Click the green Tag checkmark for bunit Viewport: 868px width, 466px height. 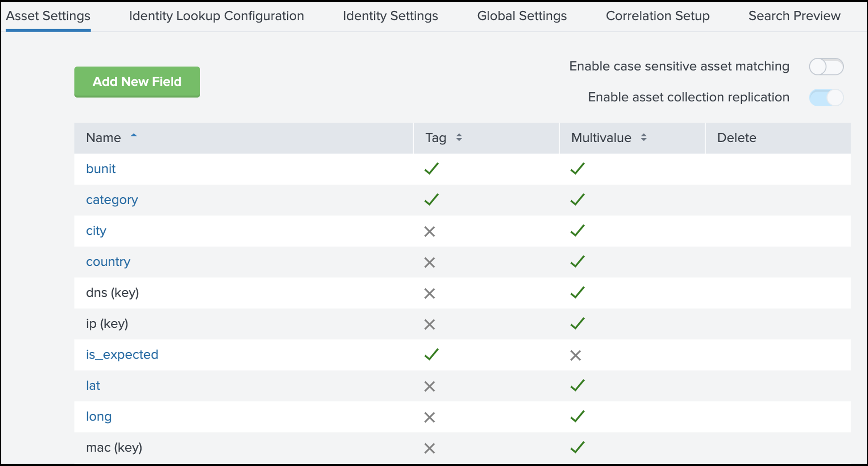point(431,169)
